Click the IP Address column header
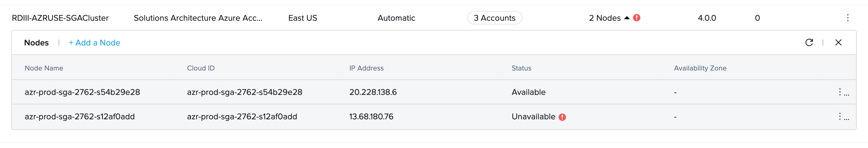The height and width of the screenshot is (148, 868). pos(366,68)
